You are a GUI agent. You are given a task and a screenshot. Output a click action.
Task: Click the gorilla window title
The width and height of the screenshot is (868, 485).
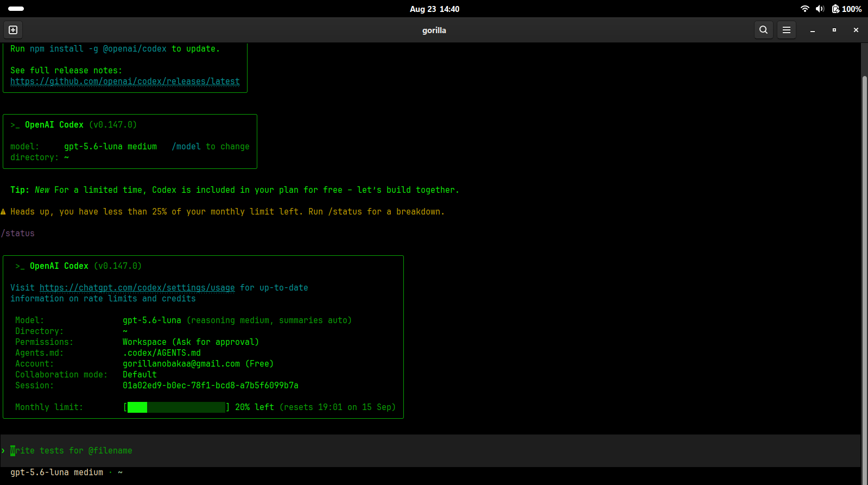coord(434,30)
